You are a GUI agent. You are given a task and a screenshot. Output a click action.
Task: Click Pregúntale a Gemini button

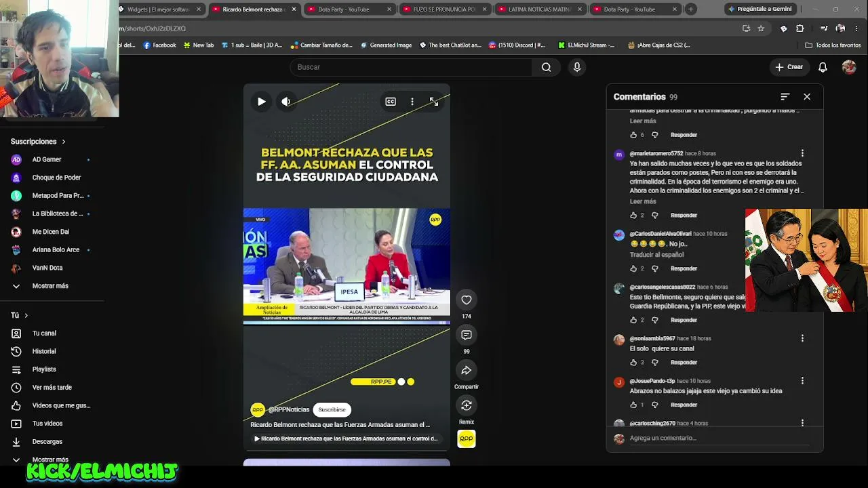759,9
